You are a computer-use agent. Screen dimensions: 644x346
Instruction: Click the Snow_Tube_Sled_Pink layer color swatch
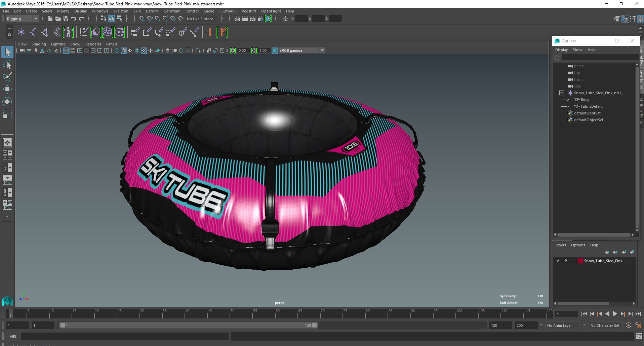[580, 261]
